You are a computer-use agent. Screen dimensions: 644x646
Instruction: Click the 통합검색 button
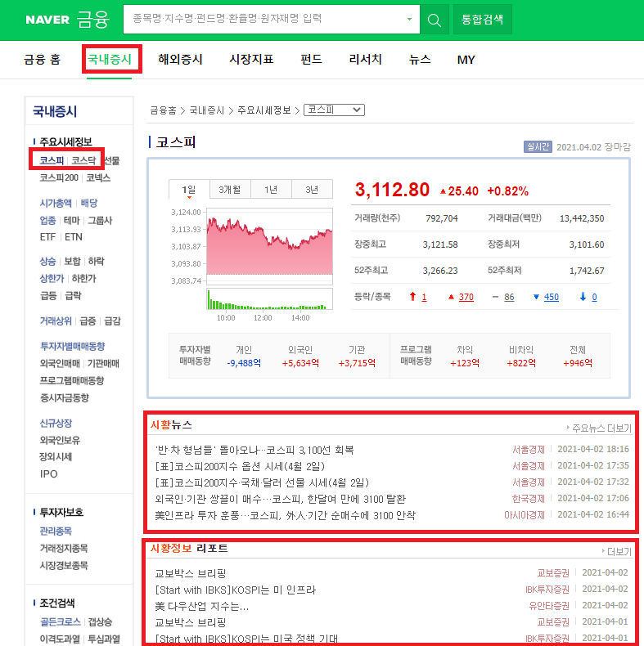(482, 20)
